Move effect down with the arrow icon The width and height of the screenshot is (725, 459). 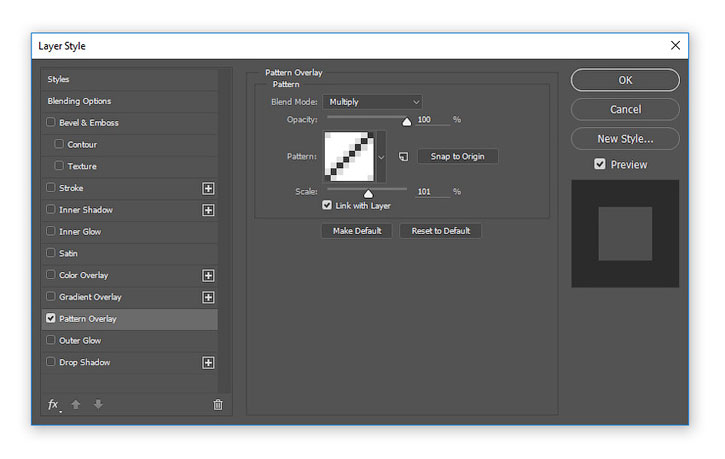click(98, 405)
